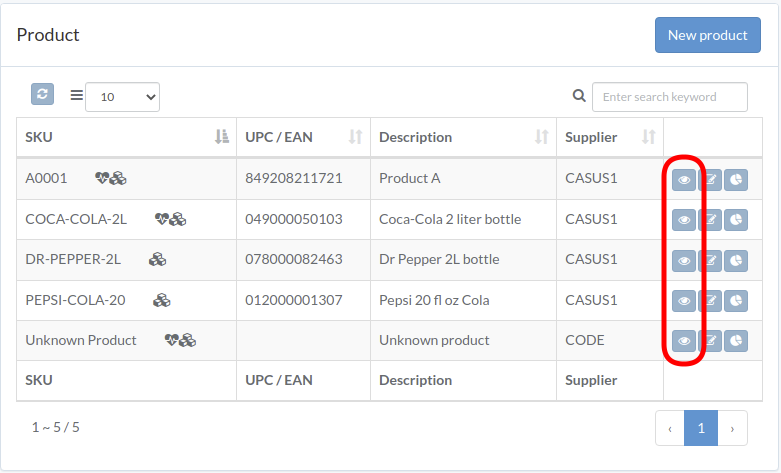Viewport: 781px width, 473px height.
Task: Click description Pepsi 20 fl oz Cola
Action: point(434,300)
